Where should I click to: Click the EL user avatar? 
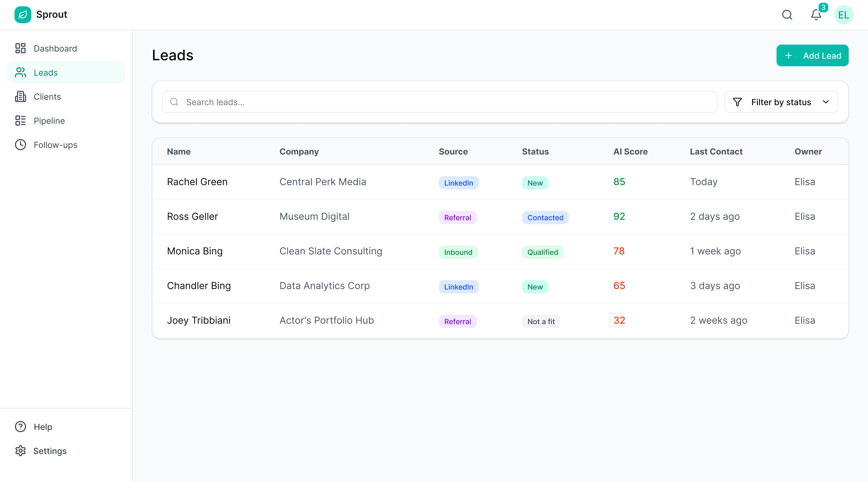[x=843, y=15]
